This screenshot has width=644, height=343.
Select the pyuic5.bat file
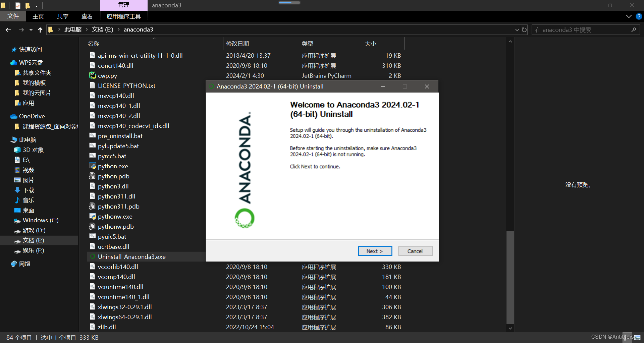pyautogui.click(x=112, y=236)
